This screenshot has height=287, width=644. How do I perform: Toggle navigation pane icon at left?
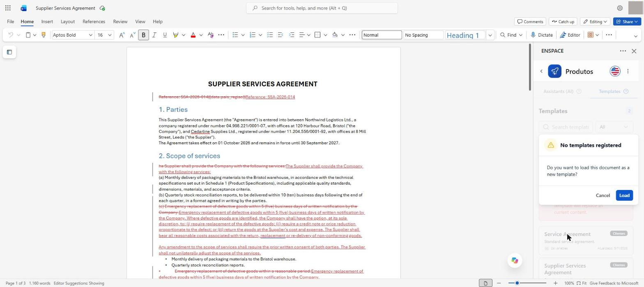[9, 52]
